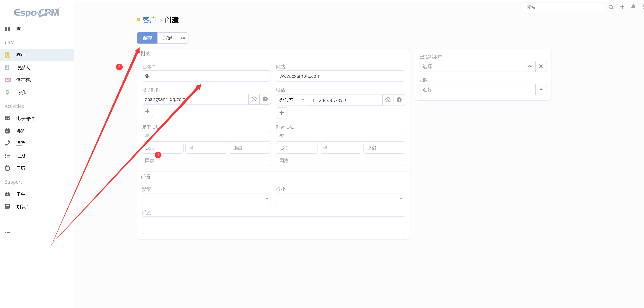Open team selector up-arrow button
This screenshot has height=308, width=644.
click(x=541, y=89)
